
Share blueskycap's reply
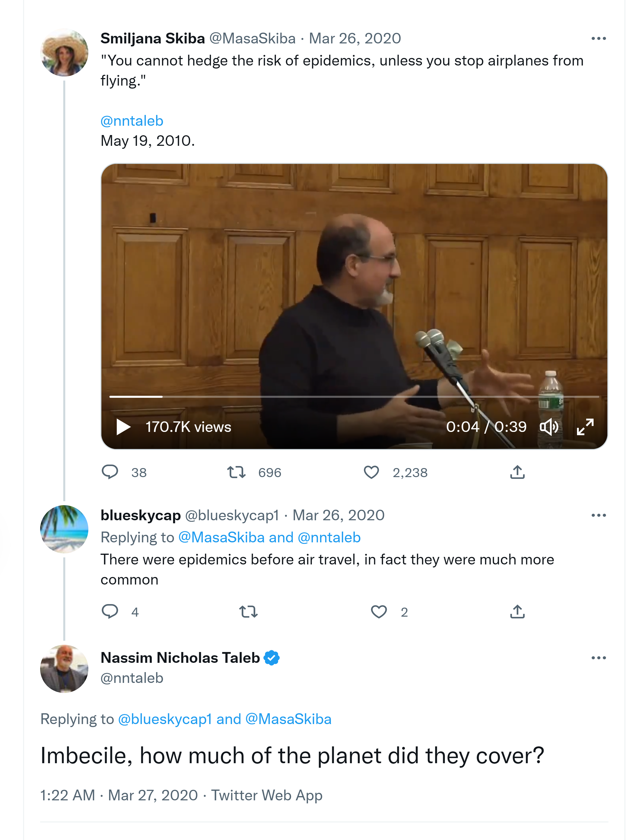(517, 611)
